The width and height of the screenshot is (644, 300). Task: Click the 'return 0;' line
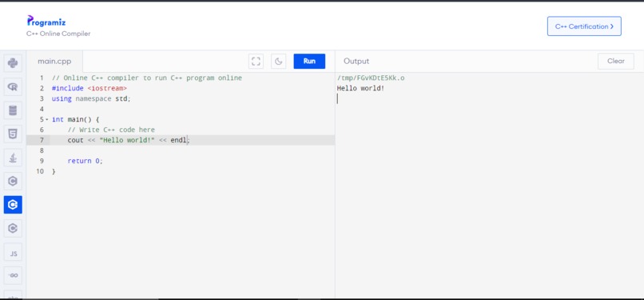click(x=85, y=161)
